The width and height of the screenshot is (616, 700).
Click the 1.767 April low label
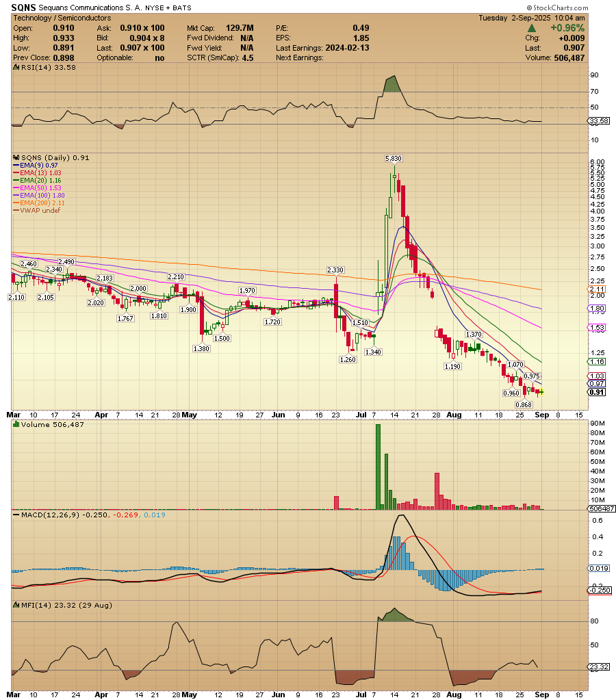tap(125, 318)
